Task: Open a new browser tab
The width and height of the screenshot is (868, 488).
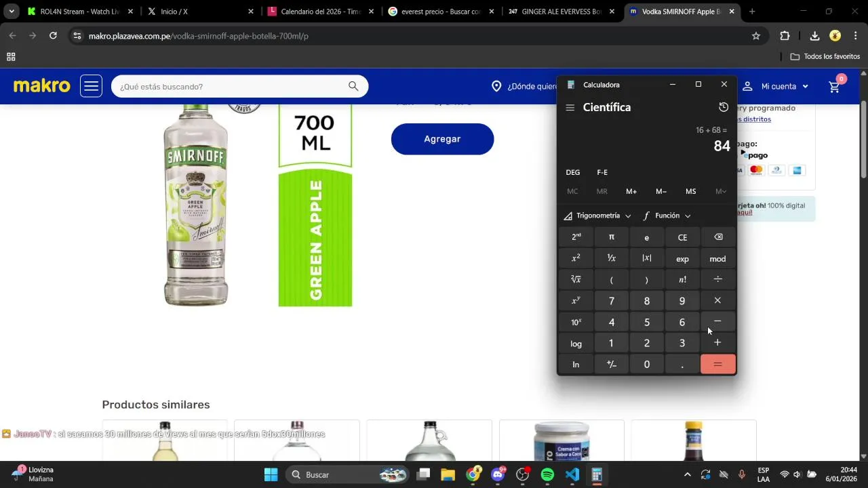Action: pos(752,12)
